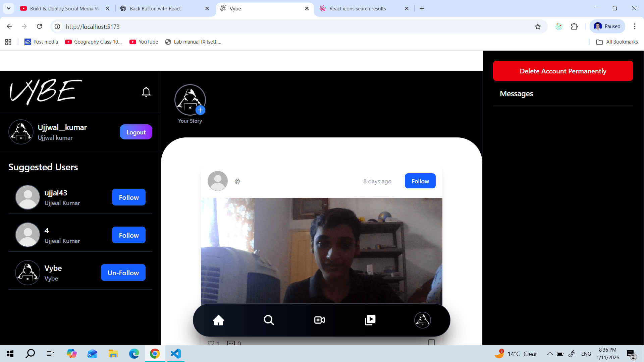
Task: Select the reels icon in bottom navigation
Action: click(370, 320)
